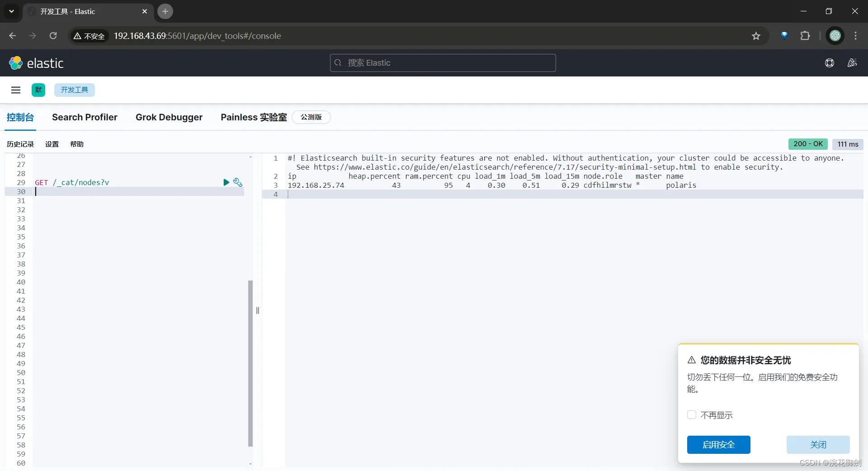Switch to Painless 实验室 tab
This screenshot has height=471, width=868.
254,117
